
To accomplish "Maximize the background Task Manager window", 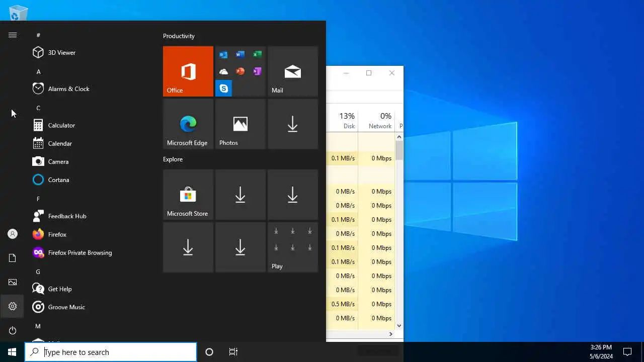I will pos(369,73).
